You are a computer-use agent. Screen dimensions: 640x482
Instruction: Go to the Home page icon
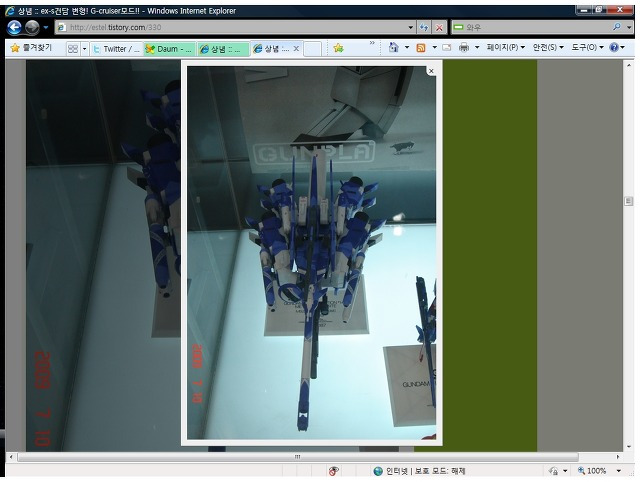tap(393, 47)
